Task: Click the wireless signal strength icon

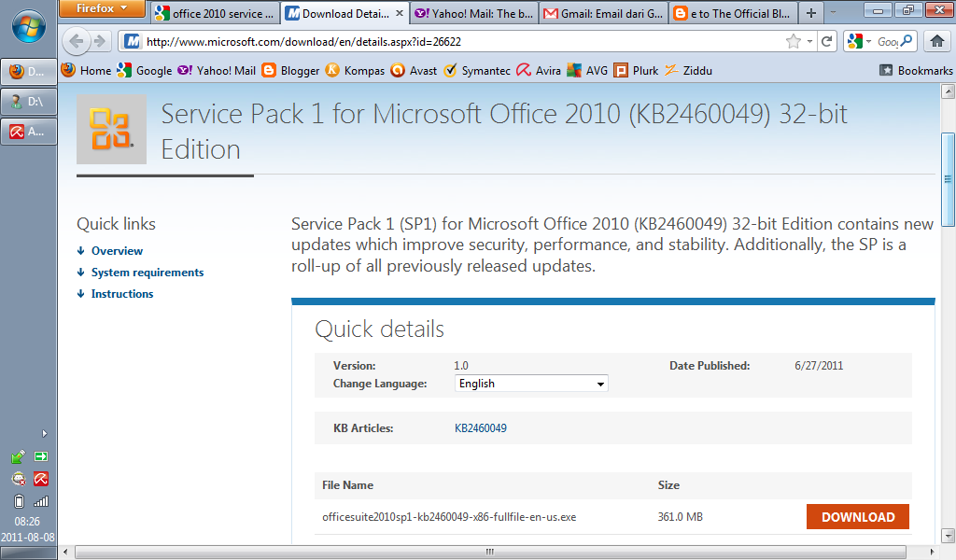Action: (41, 501)
